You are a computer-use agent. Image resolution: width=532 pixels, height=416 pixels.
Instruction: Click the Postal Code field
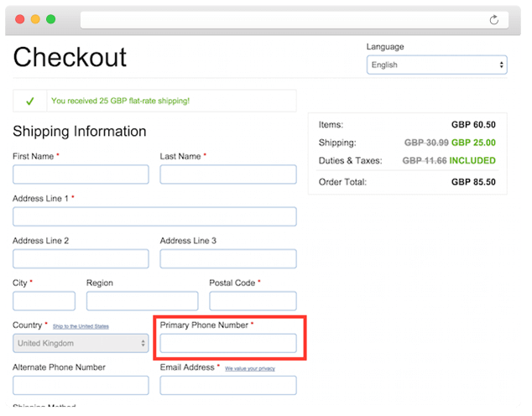(x=253, y=301)
